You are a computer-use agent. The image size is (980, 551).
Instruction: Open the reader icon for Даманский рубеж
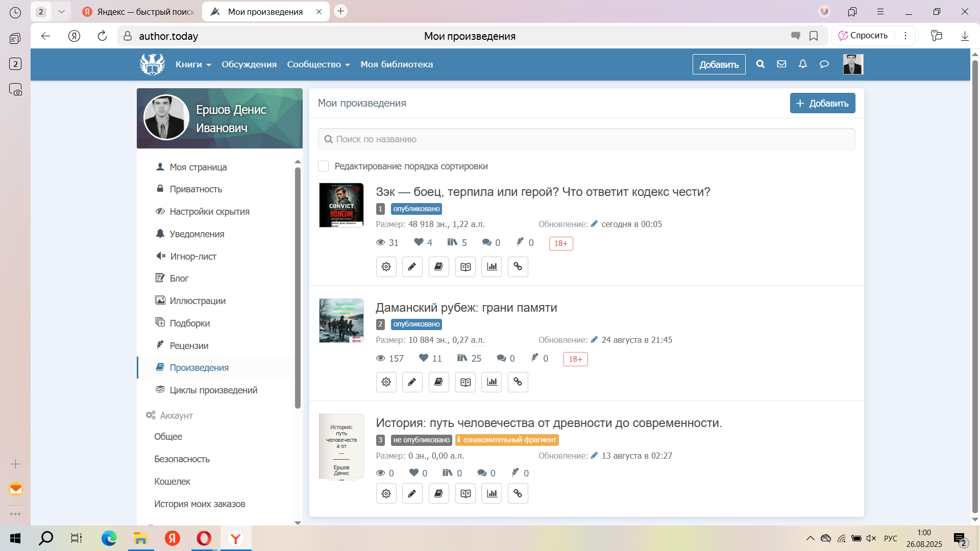point(465,382)
